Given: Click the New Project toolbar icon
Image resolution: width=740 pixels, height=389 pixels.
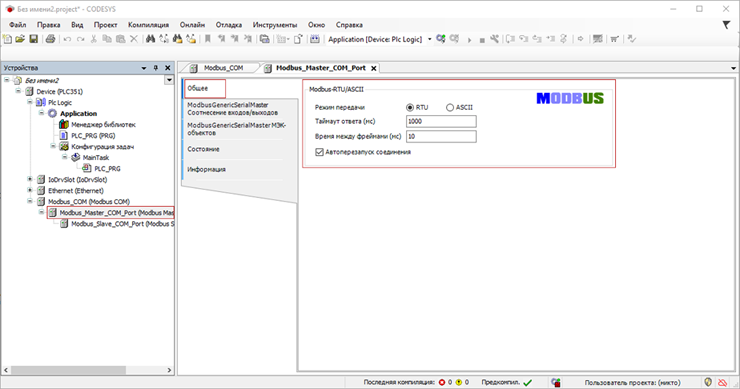Looking at the screenshot, I should [7, 39].
